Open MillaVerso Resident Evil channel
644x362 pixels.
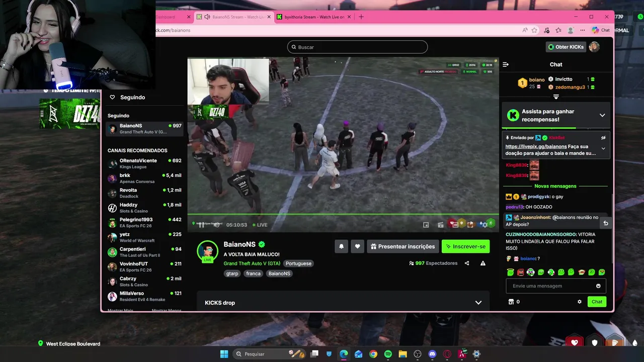click(144, 296)
